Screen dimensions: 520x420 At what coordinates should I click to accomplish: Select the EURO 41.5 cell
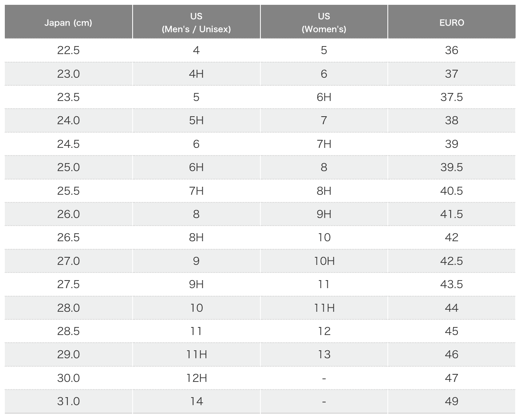[451, 214]
